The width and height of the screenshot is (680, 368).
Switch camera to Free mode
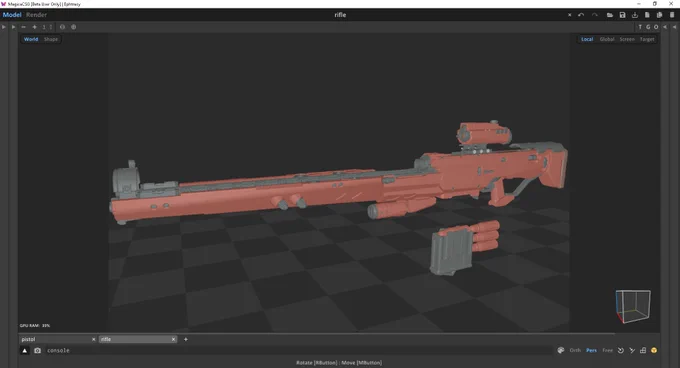(608, 350)
